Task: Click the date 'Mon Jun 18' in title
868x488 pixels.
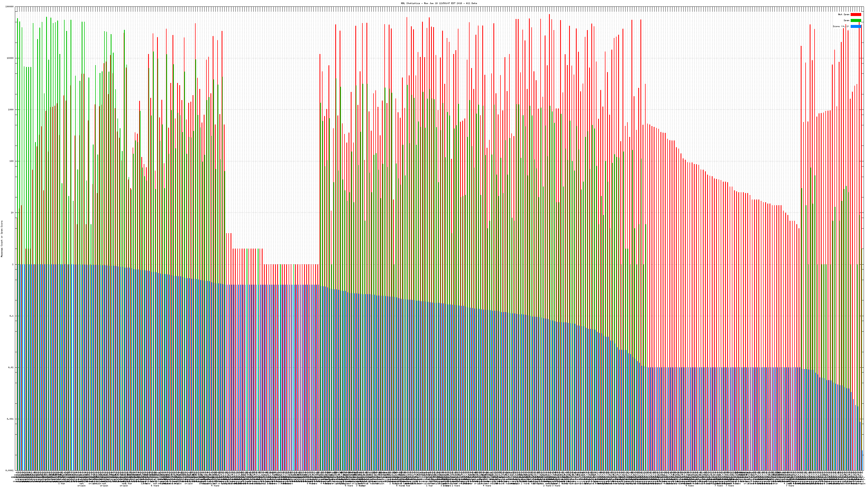Action: tap(431, 3)
